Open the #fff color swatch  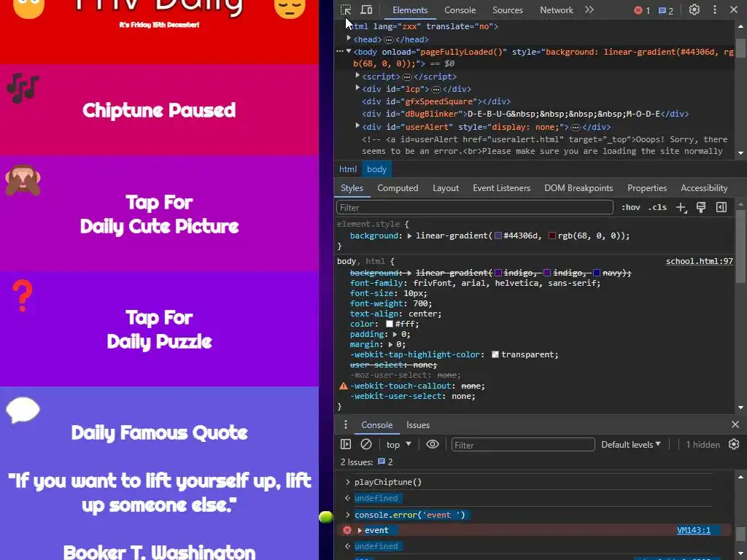tap(390, 324)
